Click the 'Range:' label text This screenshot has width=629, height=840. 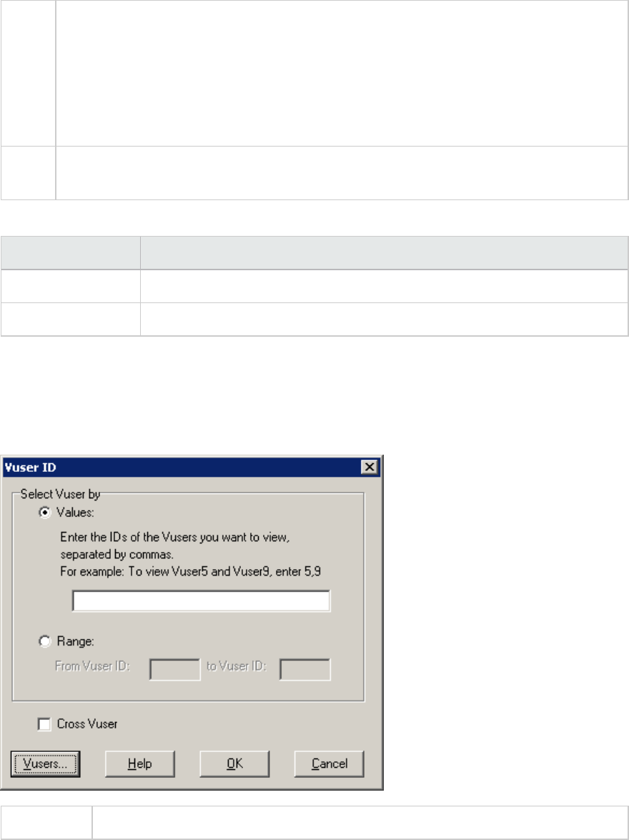[x=76, y=641]
